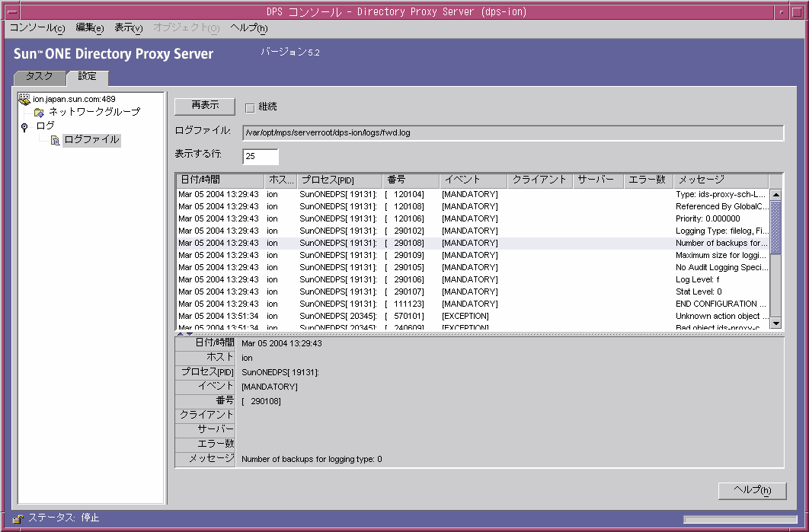Open the コンソール menu
The height and width of the screenshot is (532, 809).
37,28
